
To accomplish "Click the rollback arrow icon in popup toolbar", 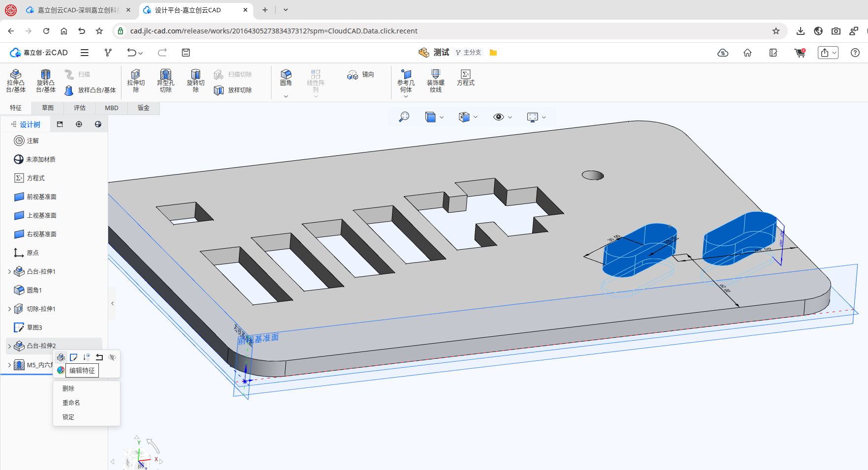I will [99, 357].
